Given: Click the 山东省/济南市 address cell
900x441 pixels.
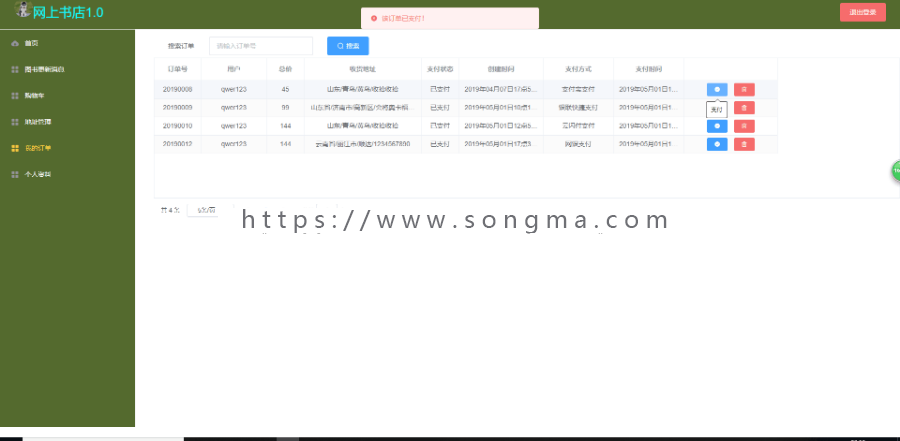Looking at the screenshot, I should [x=363, y=107].
